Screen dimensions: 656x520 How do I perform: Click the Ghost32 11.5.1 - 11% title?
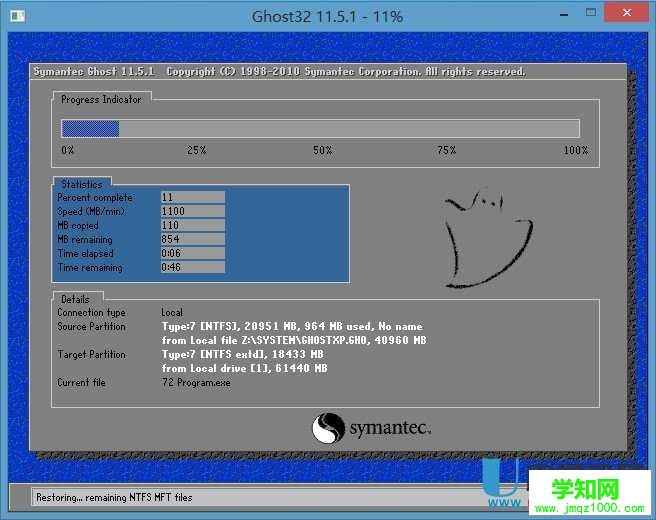328,17
